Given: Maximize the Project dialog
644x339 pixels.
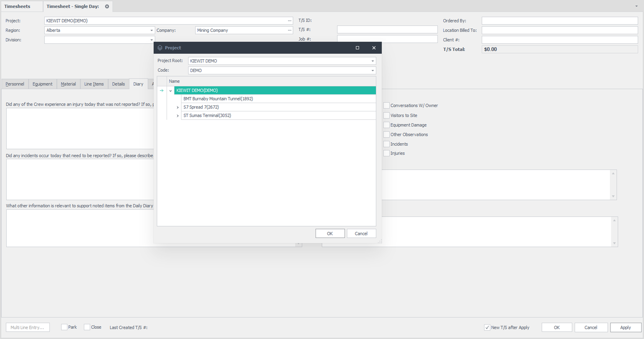Looking at the screenshot, I should coord(357,48).
